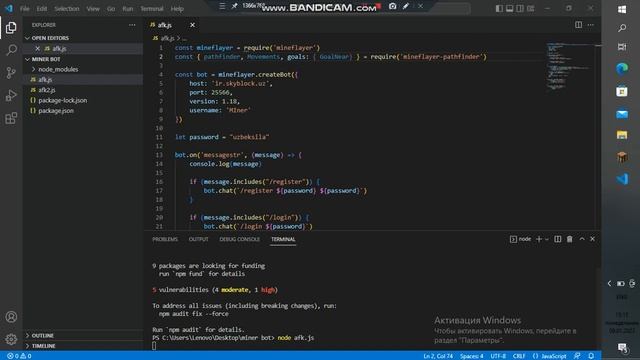This screenshot has width=640, height=360.
Task: Open Windows Start button
Action: click(622, 9)
